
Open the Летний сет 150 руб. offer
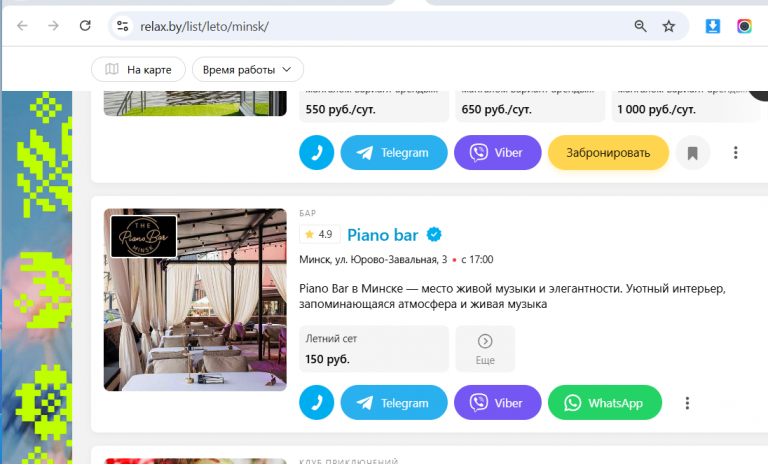(374, 349)
